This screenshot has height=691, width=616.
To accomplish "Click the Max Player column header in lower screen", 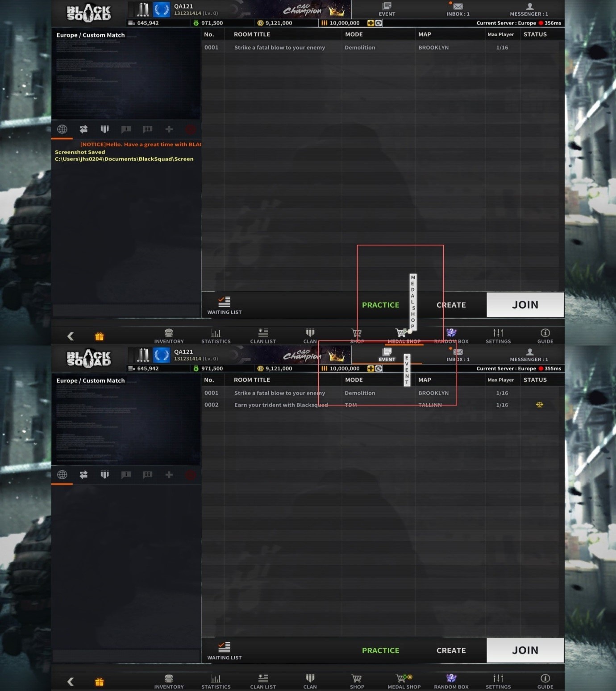I will pos(501,380).
